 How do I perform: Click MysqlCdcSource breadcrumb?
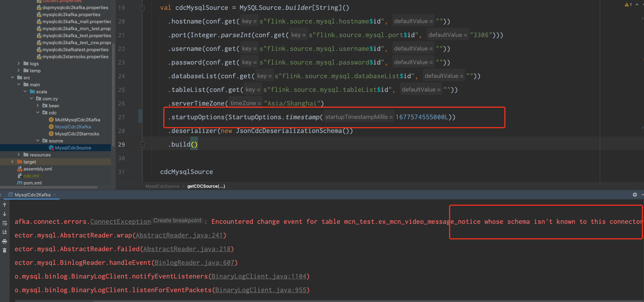pyautogui.click(x=162, y=186)
